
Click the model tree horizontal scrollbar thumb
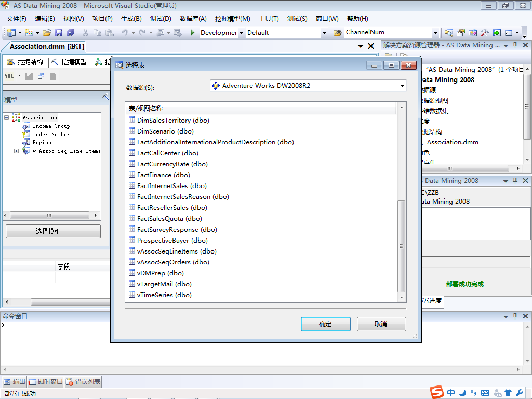click(x=49, y=215)
